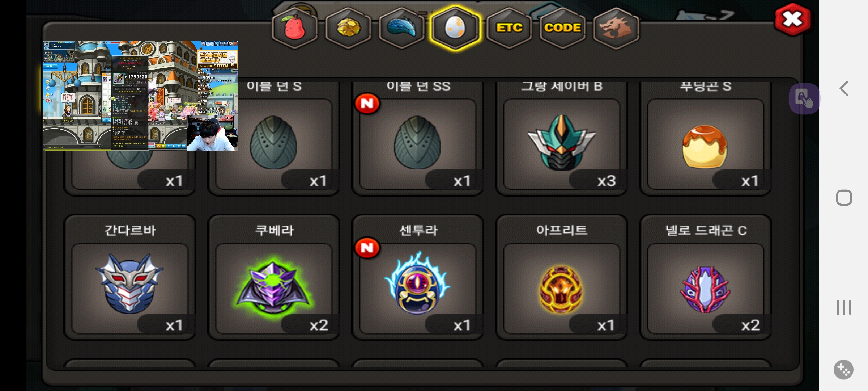
Task: Open the red fruit food tab
Action: [x=294, y=28]
